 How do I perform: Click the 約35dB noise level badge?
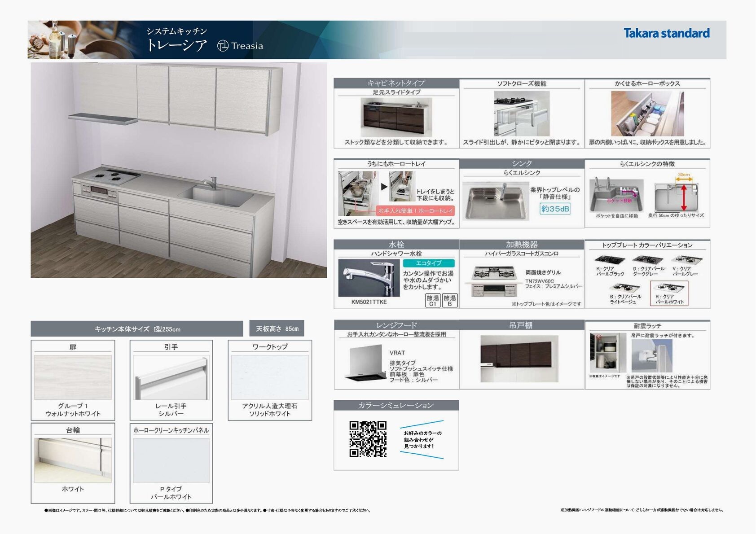coord(555,209)
